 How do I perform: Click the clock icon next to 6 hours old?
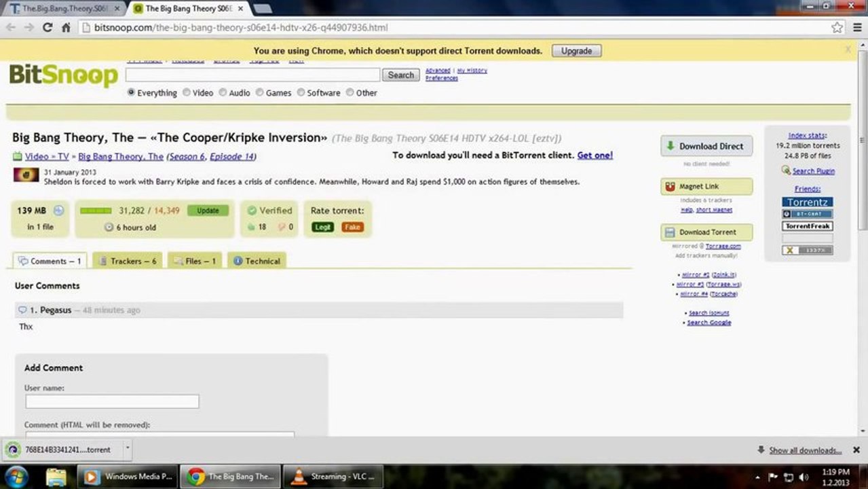point(109,228)
